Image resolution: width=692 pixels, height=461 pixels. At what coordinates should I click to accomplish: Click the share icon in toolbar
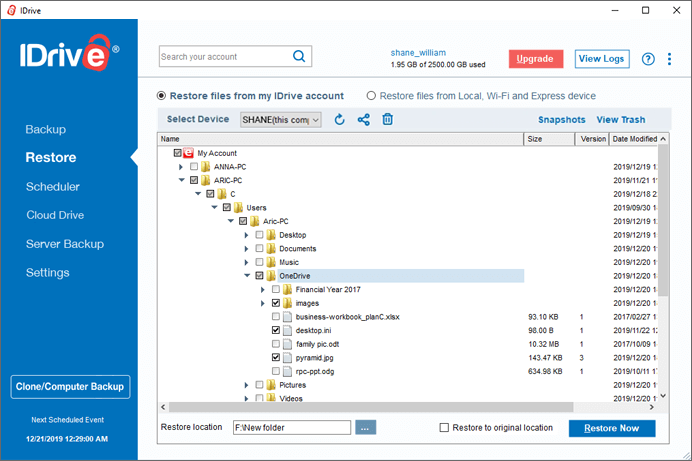(364, 120)
